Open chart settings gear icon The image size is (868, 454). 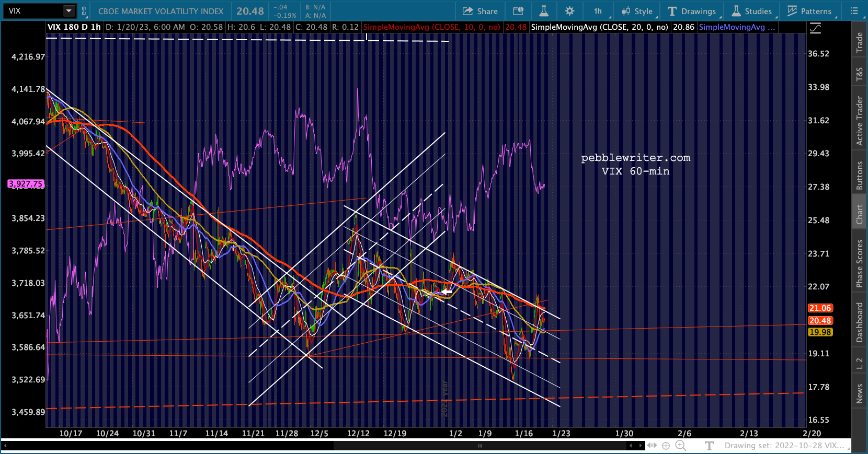(570, 11)
